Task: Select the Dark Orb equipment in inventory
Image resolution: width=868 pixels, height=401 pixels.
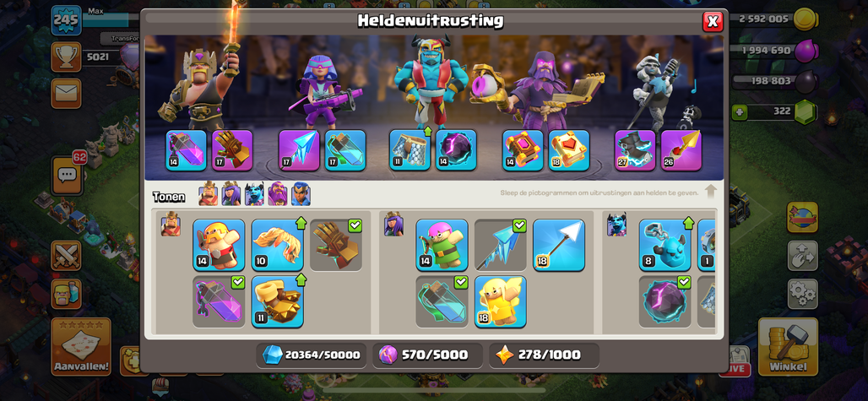Action: click(x=665, y=301)
